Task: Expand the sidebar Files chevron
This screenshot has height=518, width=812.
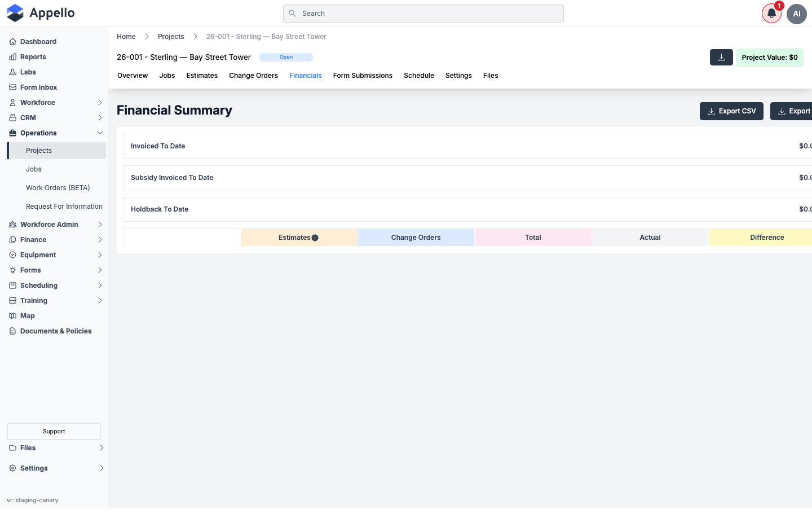Action: (101, 448)
